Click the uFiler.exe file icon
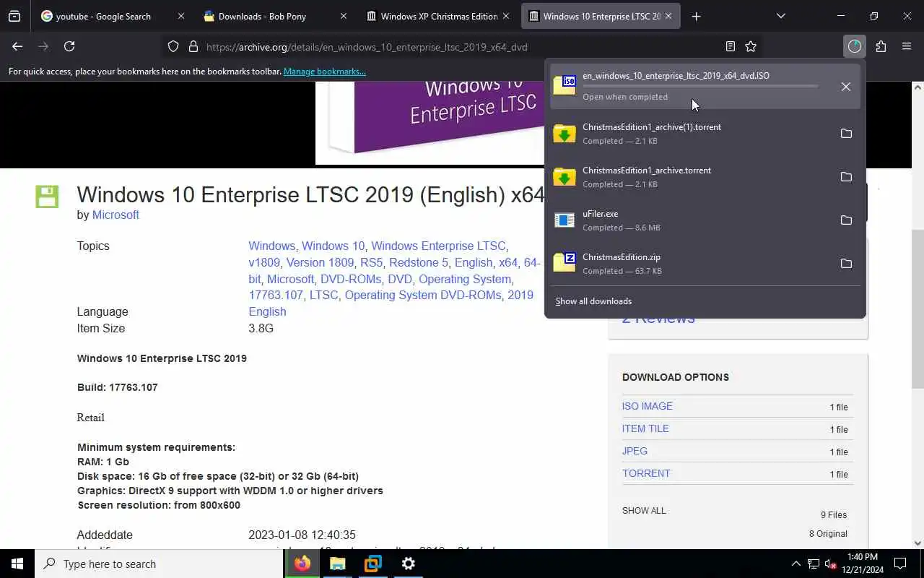 (565, 220)
